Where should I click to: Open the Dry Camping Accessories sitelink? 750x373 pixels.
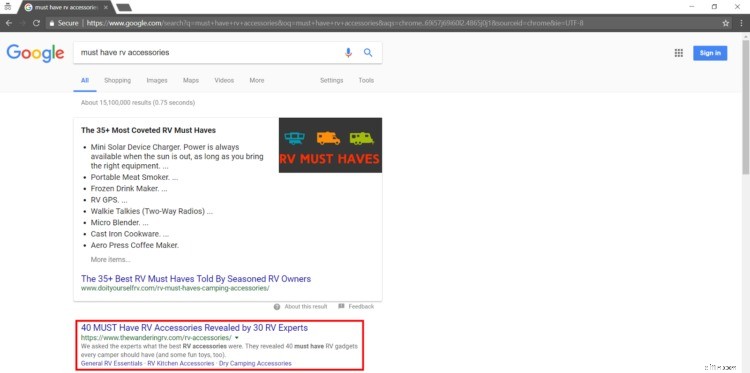255,363
